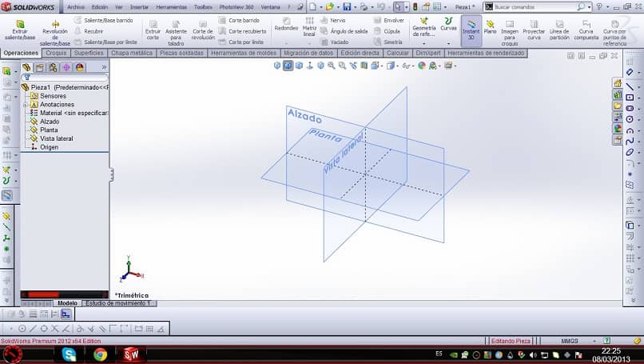Click the Revolución de saliente/base icon
This screenshot has width=644, height=364.
click(x=55, y=25)
